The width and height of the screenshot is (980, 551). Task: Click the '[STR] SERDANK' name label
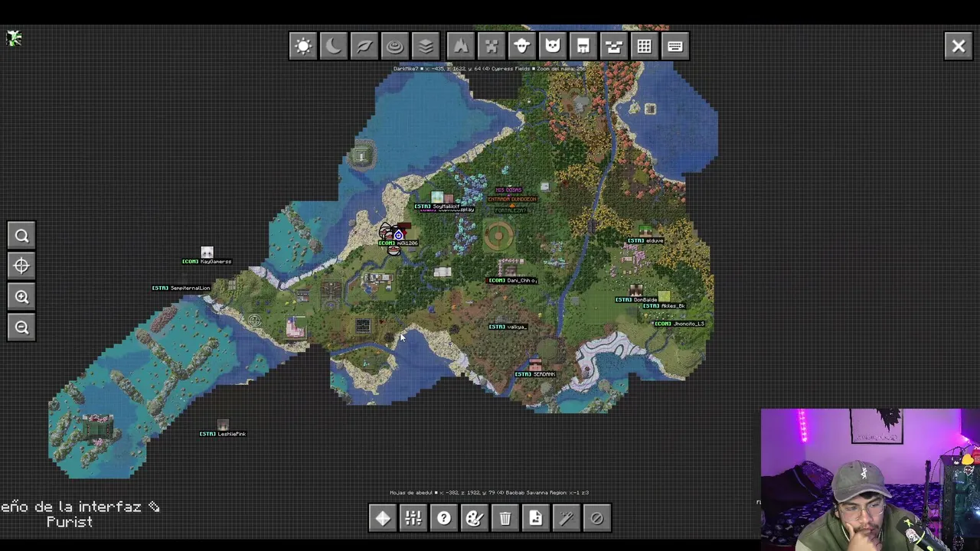pos(535,374)
